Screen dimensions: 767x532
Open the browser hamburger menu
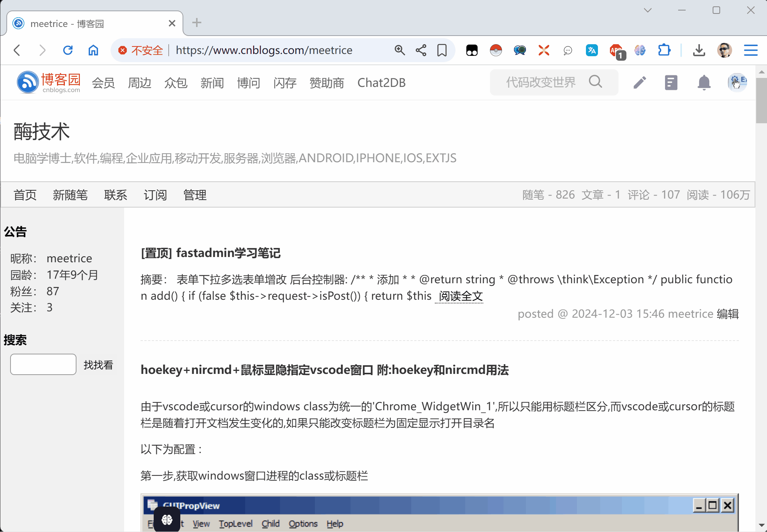[x=751, y=50]
